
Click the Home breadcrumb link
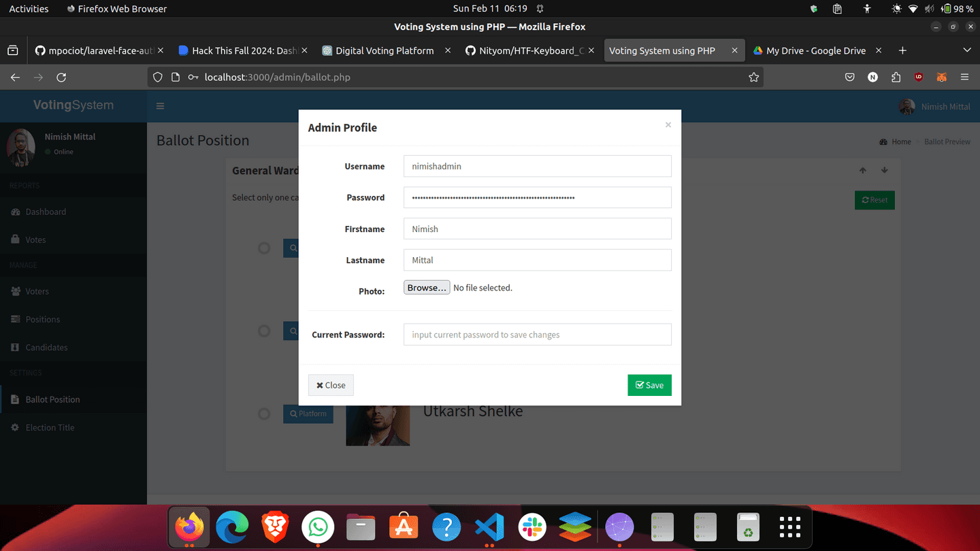895,141
